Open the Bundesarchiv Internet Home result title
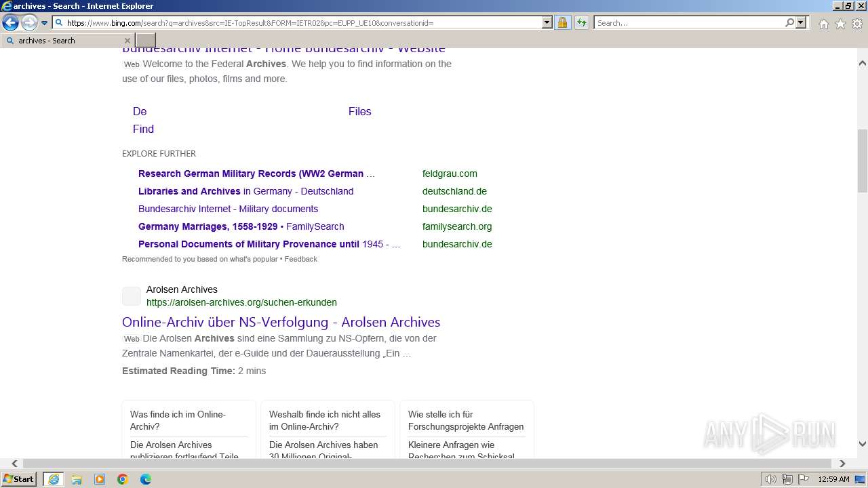Viewport: 868px width, 488px height. 283,49
